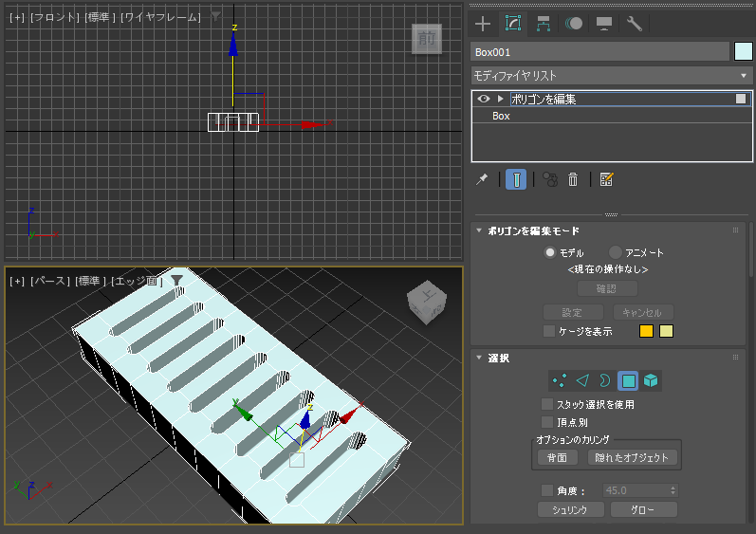Click the Pin Stack pushpin icon
Screen dimensions: 756x534
click(482, 179)
